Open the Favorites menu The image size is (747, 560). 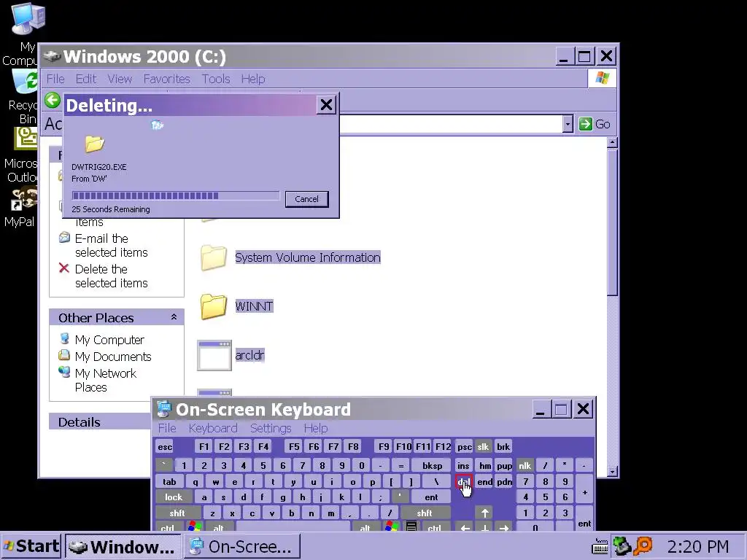[167, 79]
